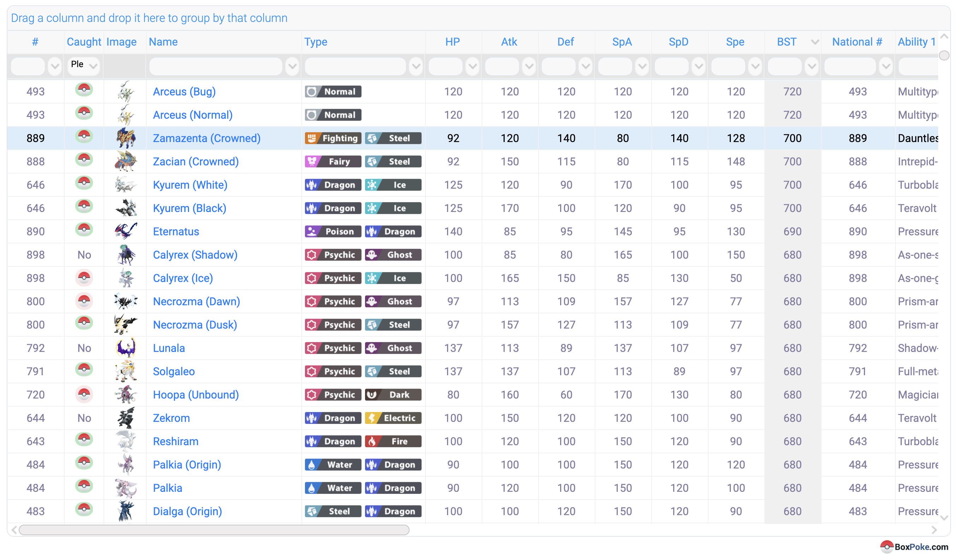Click the scroll-right arrow of horizontal scrollbar

pos(934,530)
